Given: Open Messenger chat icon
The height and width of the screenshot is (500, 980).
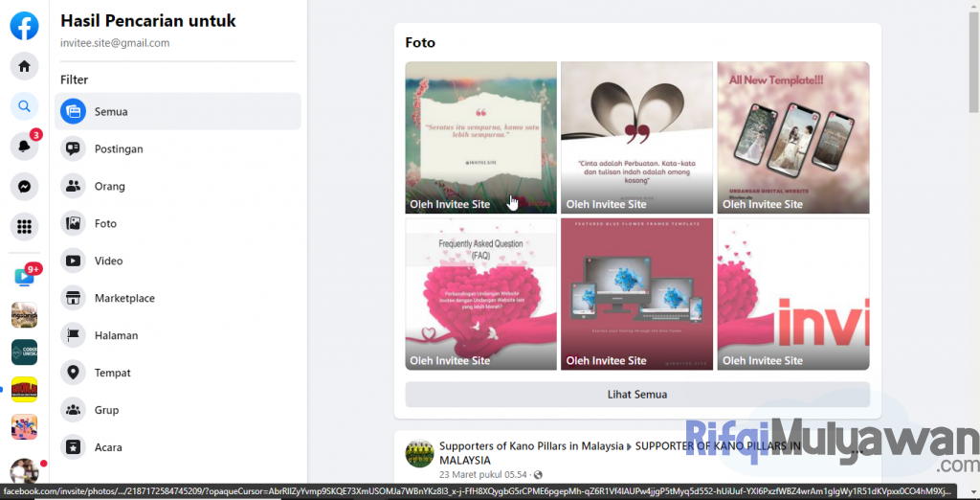Looking at the screenshot, I should [x=24, y=187].
